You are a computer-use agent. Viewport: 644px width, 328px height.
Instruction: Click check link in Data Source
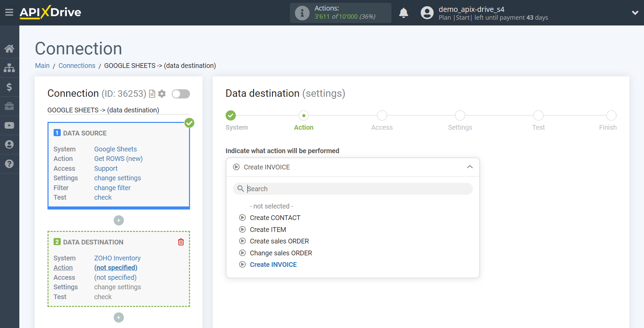pyautogui.click(x=103, y=197)
